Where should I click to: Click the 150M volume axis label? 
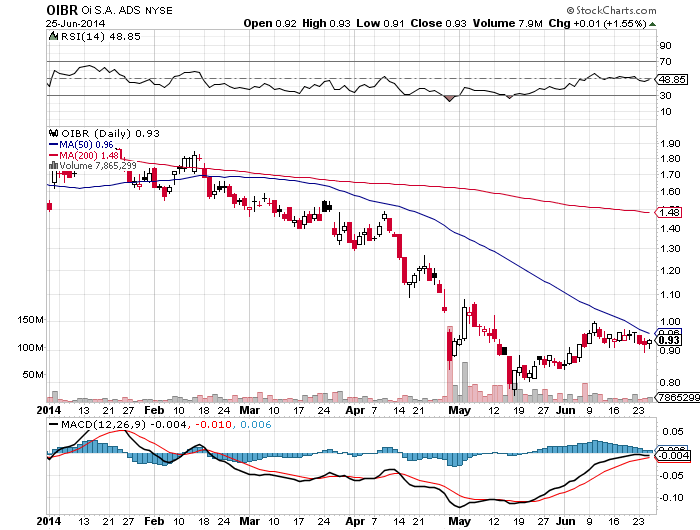[30, 320]
